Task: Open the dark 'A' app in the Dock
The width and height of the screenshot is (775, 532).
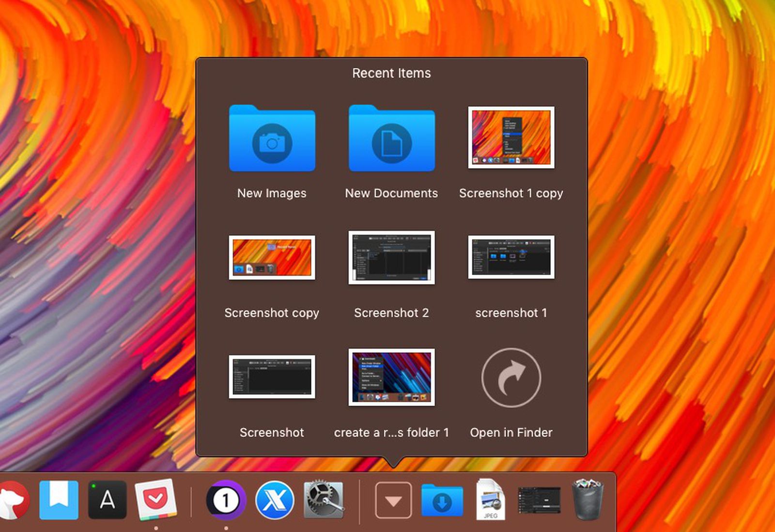Action: pyautogui.click(x=108, y=501)
